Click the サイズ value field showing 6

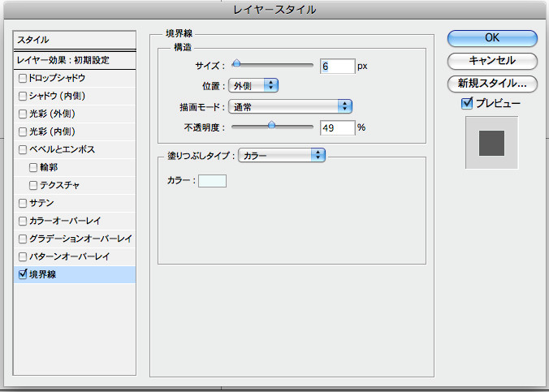click(x=336, y=67)
